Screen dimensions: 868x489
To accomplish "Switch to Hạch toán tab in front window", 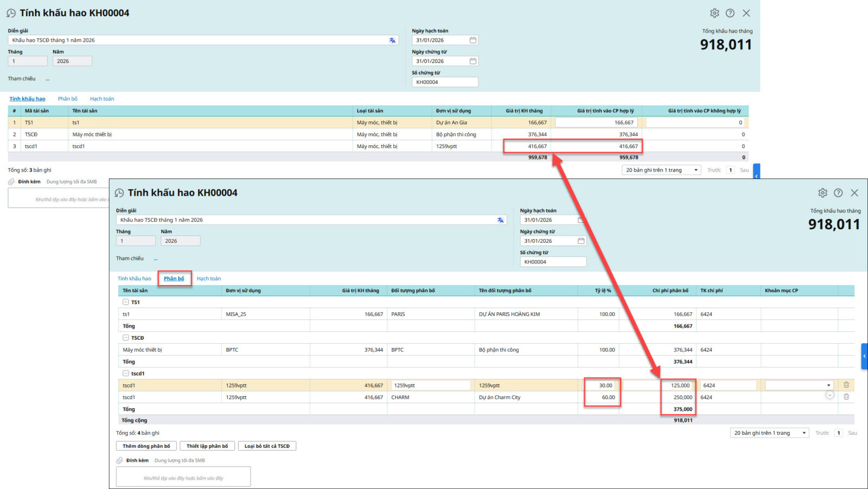I will pos(208,279).
